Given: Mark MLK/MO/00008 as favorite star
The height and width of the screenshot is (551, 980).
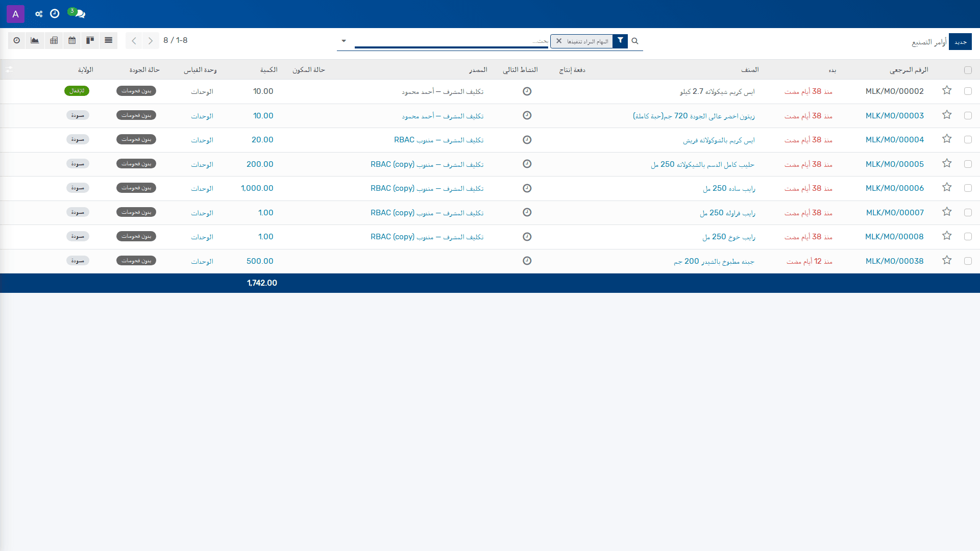Looking at the screenshot, I should (947, 236).
